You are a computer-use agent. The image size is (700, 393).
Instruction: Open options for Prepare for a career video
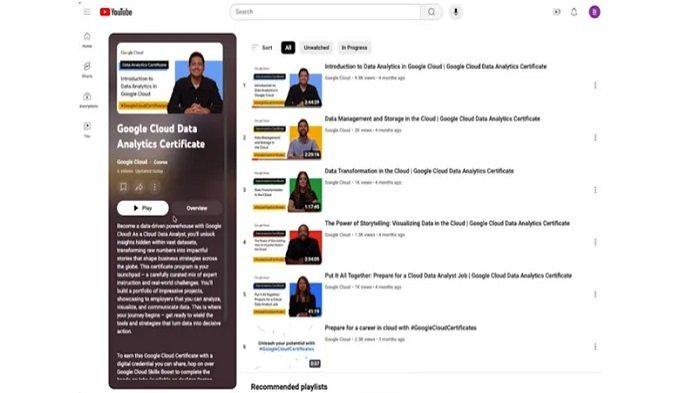[x=595, y=347]
